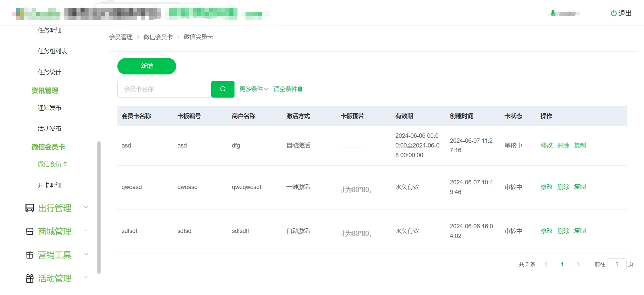The height and width of the screenshot is (295, 644).
Task: Open the 微信会员卡 sub-item under the bold heading
Action: tap(52, 164)
